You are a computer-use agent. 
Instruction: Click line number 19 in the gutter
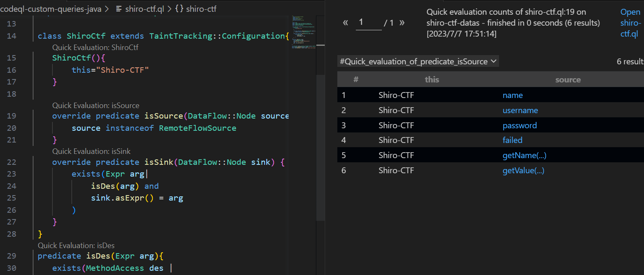12,116
